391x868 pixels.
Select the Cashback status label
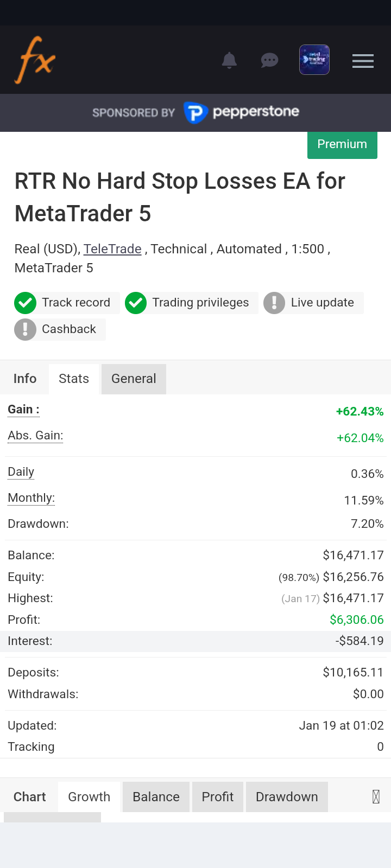point(69,329)
